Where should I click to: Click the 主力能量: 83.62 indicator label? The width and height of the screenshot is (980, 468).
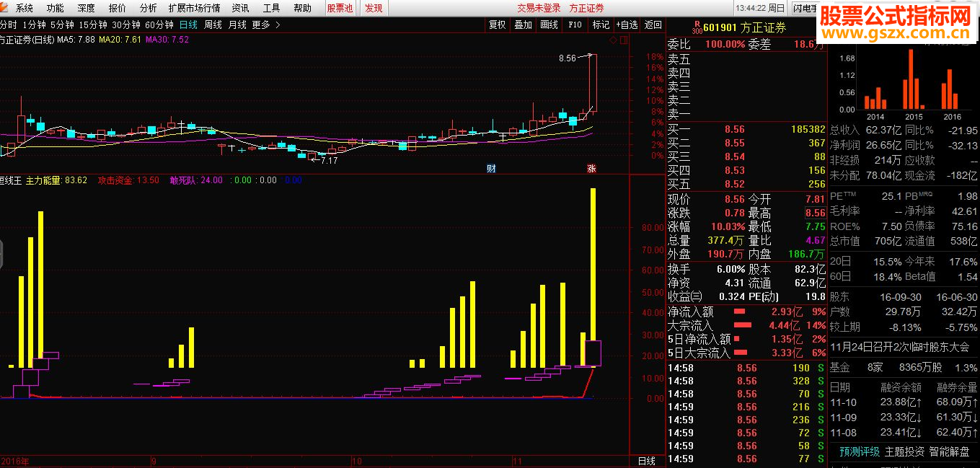point(56,180)
